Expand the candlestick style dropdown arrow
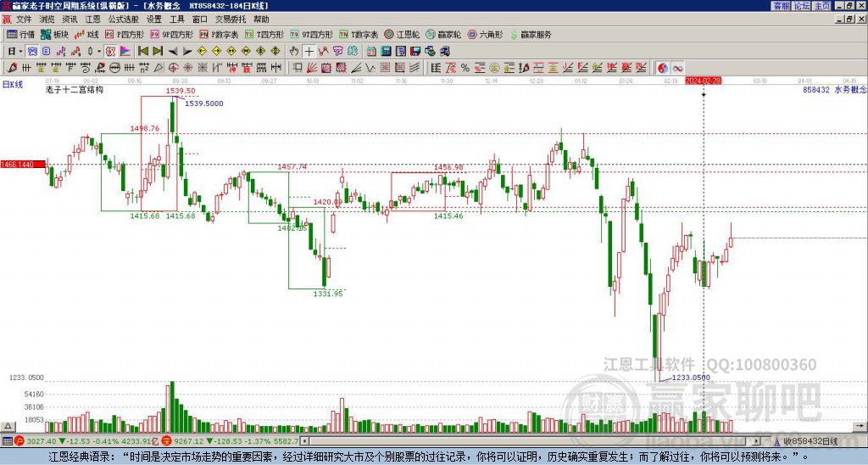The image size is (868, 465). coord(99,52)
